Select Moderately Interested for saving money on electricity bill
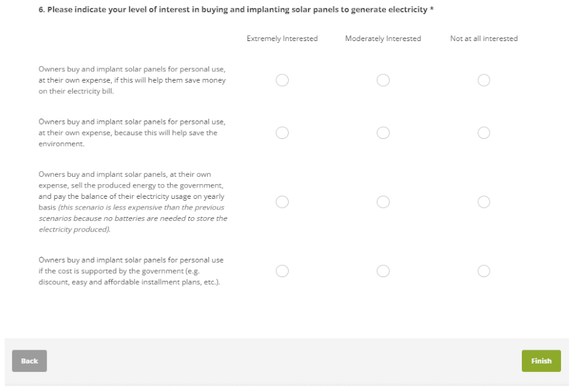 [383, 80]
